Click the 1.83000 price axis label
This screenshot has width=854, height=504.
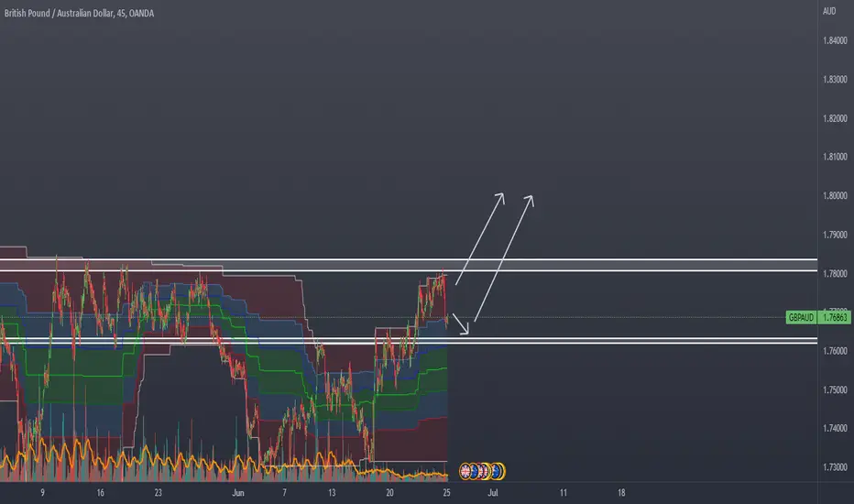point(835,80)
